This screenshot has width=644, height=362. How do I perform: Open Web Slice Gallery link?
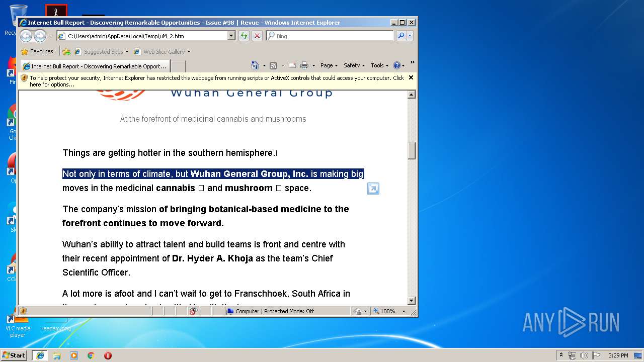pyautogui.click(x=162, y=51)
